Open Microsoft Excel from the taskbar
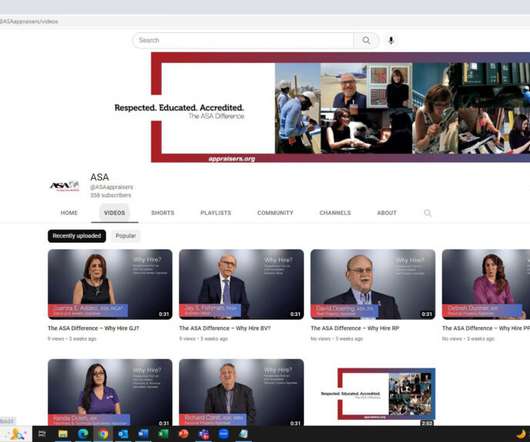This screenshot has width=530, height=442. click(x=163, y=434)
